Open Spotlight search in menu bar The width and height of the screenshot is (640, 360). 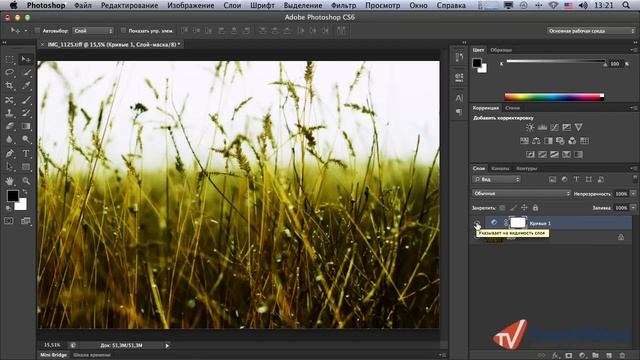(x=627, y=5)
